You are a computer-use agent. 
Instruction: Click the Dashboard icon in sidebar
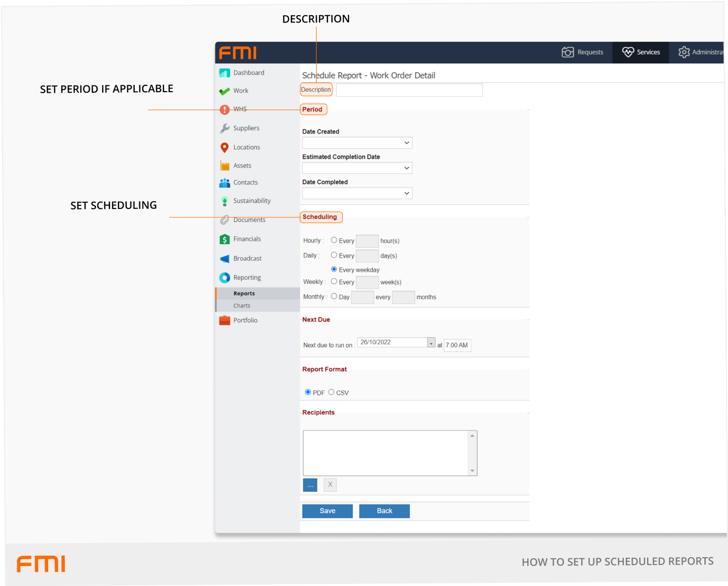(224, 73)
